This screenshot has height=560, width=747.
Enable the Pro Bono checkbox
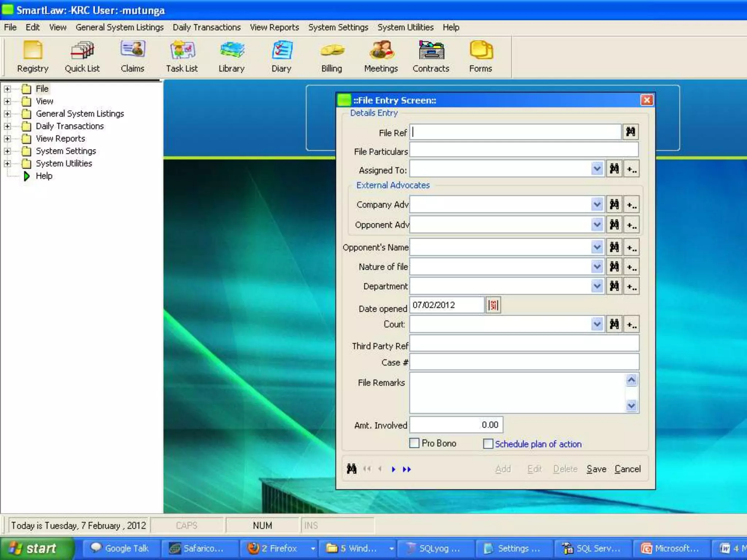click(x=414, y=443)
